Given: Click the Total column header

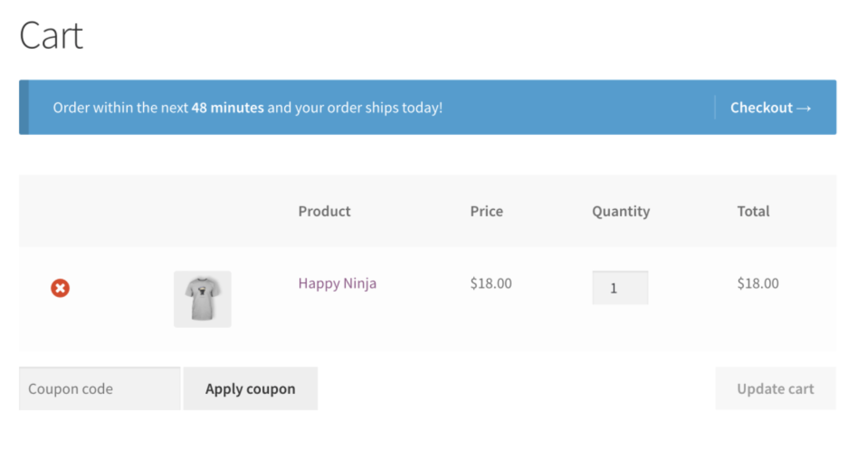Looking at the screenshot, I should [x=753, y=211].
